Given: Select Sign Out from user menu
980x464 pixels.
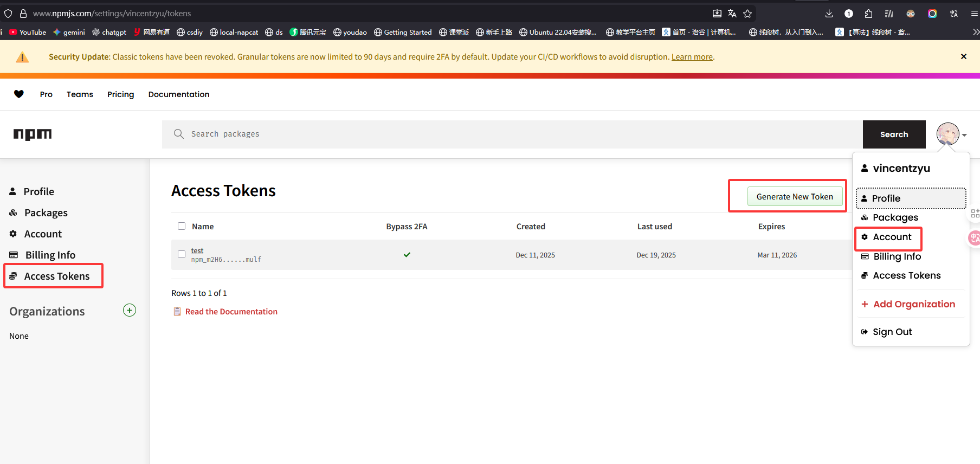Looking at the screenshot, I should point(892,332).
